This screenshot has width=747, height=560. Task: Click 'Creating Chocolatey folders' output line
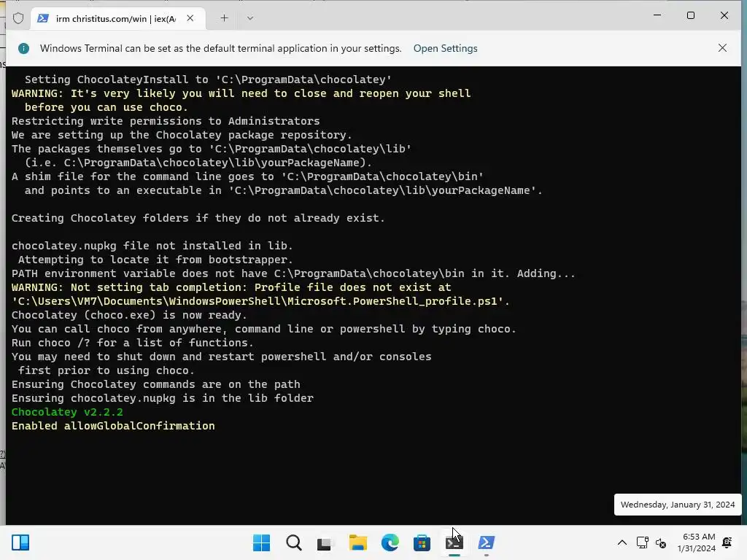pyautogui.click(x=198, y=218)
